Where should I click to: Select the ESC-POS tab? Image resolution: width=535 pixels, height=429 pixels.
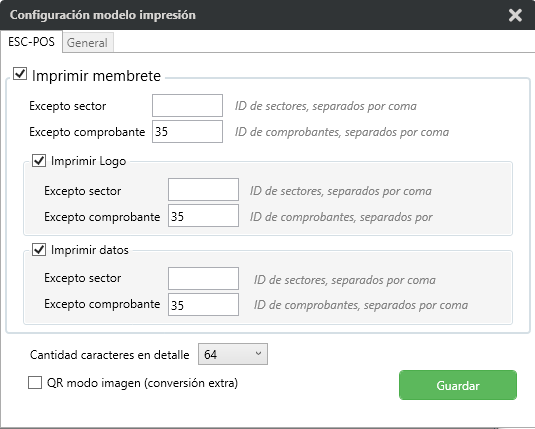point(31,42)
